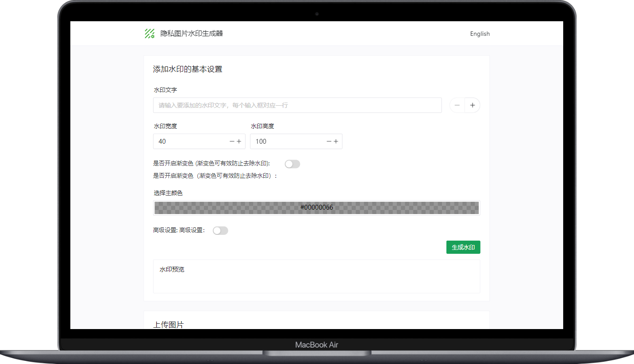The height and width of the screenshot is (364, 634).
Task: Click the 水印预览 preview area
Action: tap(317, 276)
